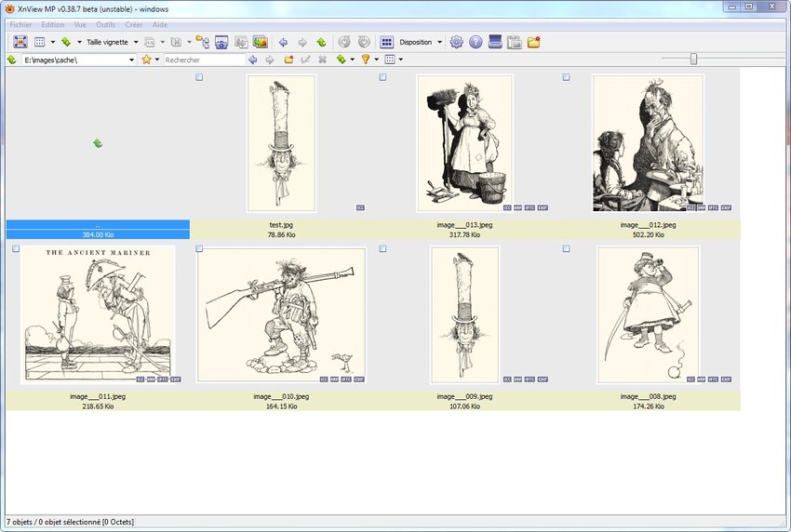
Task: Check the checkbox for test.jpg
Action: click(x=199, y=77)
